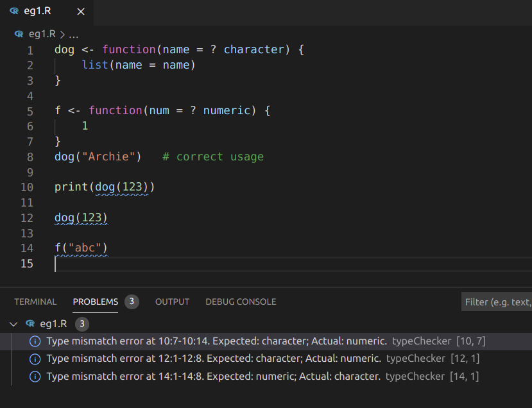Click line number 15 in the gutter

click(x=27, y=264)
